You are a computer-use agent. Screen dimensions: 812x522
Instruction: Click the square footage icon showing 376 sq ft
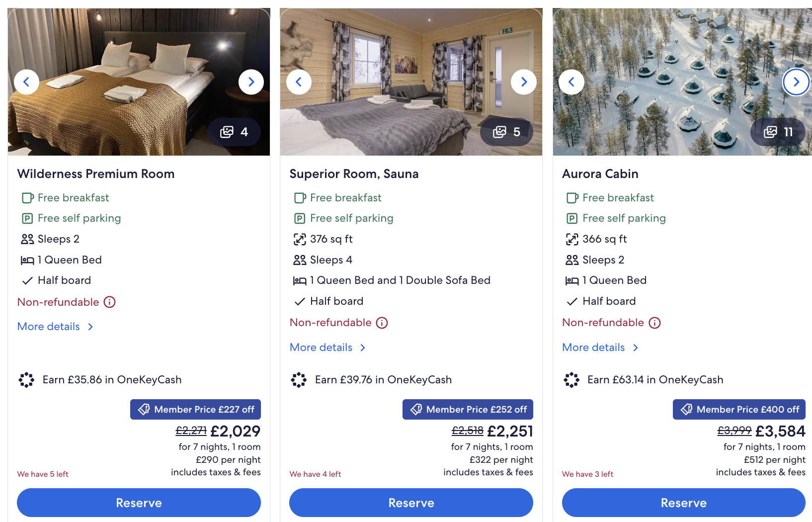coord(300,239)
